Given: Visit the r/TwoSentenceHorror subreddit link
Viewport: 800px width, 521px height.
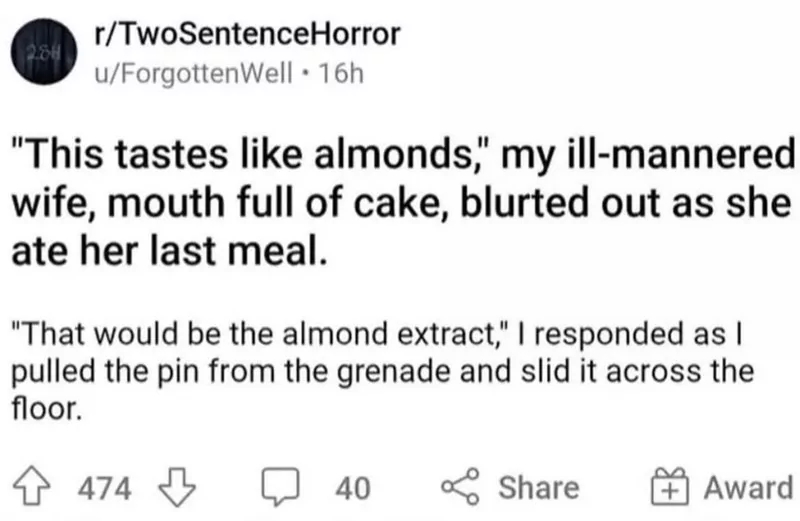Looking at the screenshot, I should point(247,35).
